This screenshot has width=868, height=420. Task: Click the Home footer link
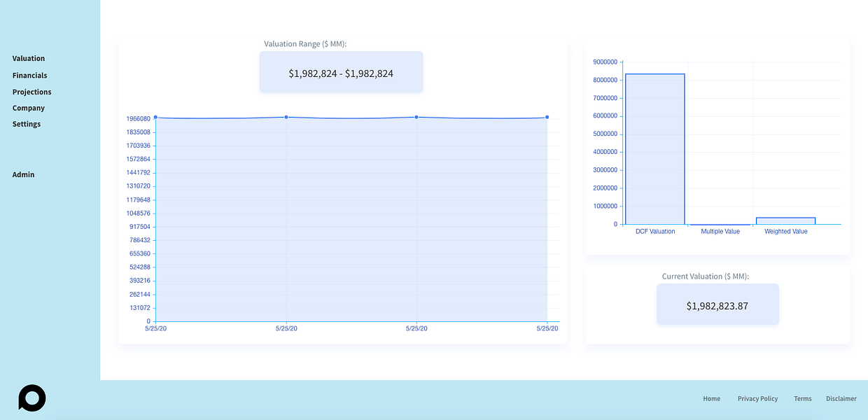point(712,399)
